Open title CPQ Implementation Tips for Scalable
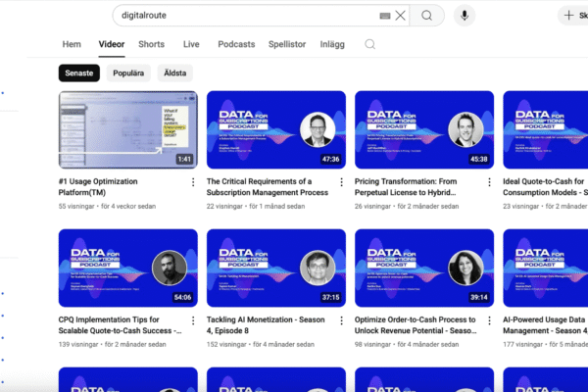Screen dimensions: 588x392 [120, 324]
